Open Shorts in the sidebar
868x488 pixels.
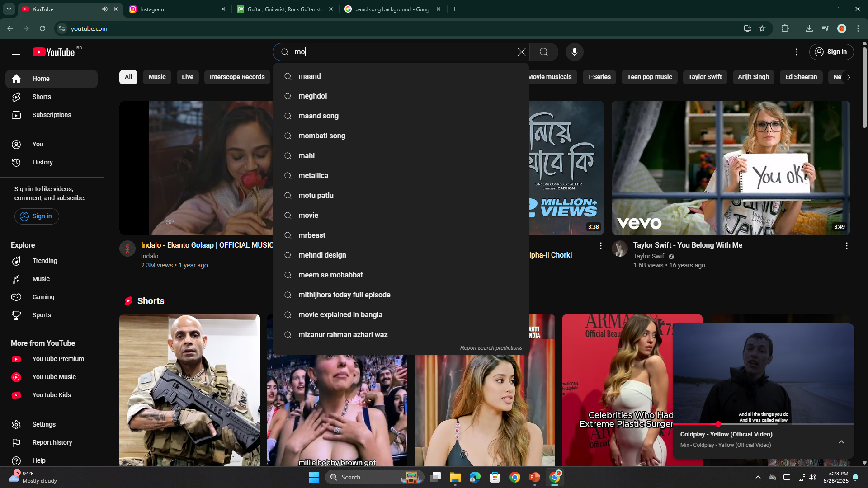(52, 97)
